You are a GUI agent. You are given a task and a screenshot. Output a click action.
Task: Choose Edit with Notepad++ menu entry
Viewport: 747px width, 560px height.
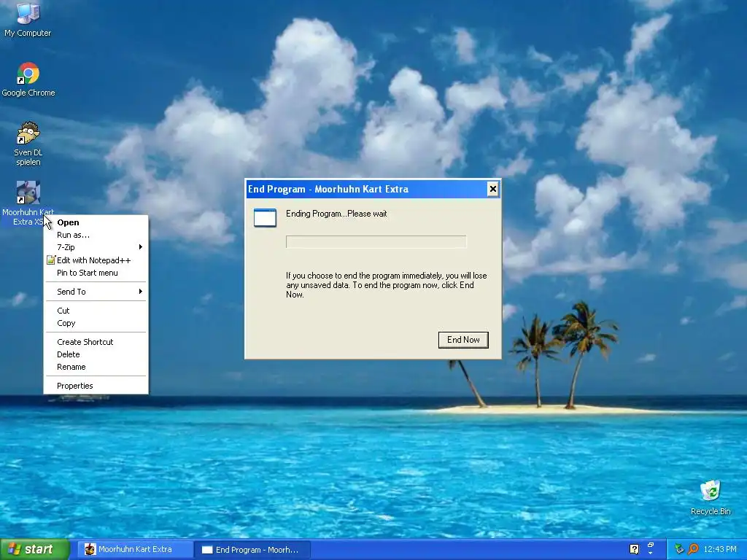point(96,260)
